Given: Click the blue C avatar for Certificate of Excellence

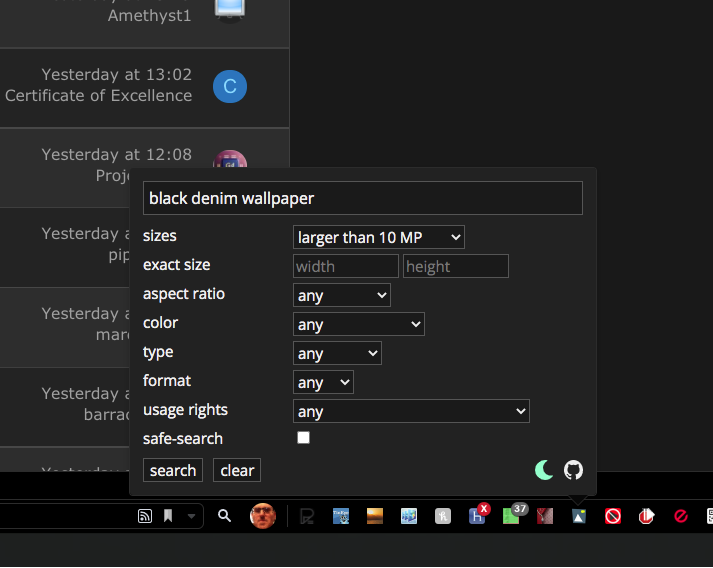Looking at the screenshot, I should (x=230, y=86).
